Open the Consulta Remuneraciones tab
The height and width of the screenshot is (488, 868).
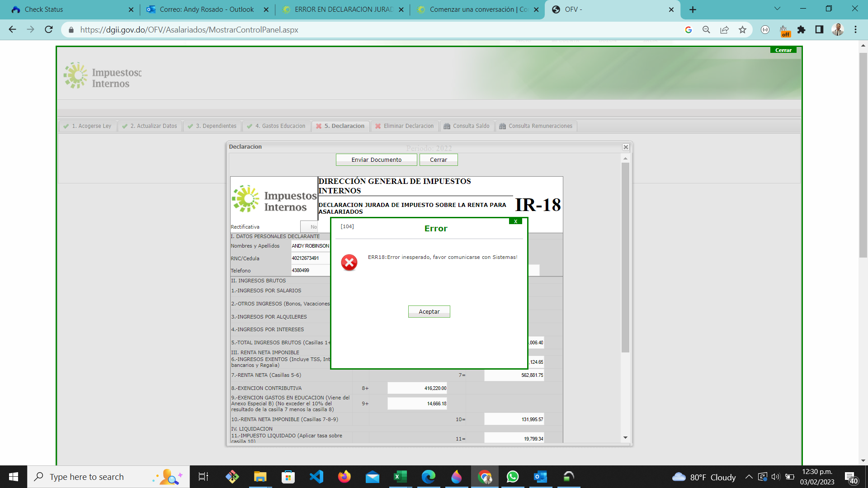click(x=536, y=126)
